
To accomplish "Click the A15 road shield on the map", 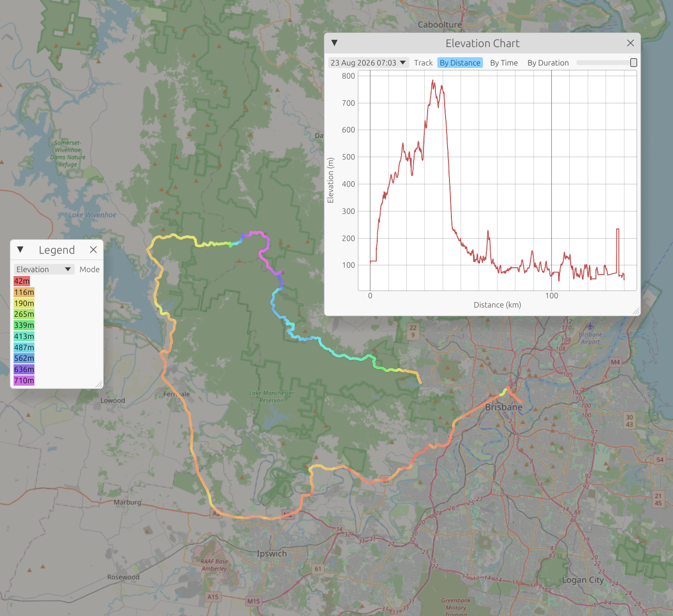I will point(213,597).
